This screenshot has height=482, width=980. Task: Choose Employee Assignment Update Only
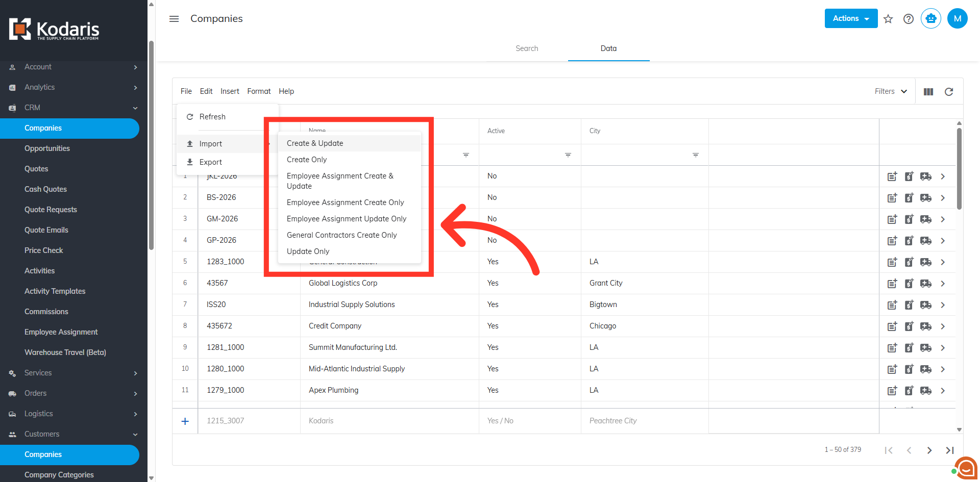(350, 219)
